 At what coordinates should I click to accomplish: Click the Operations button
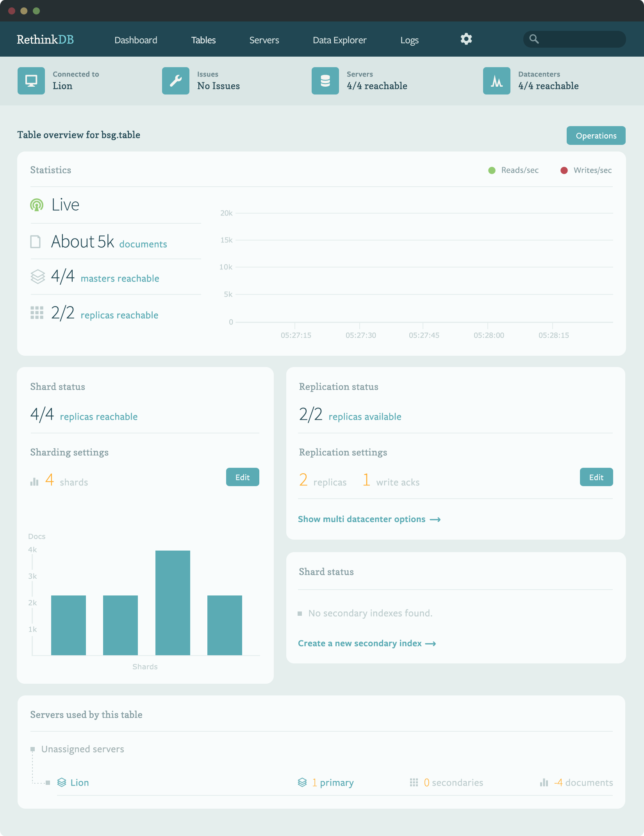pyautogui.click(x=596, y=135)
